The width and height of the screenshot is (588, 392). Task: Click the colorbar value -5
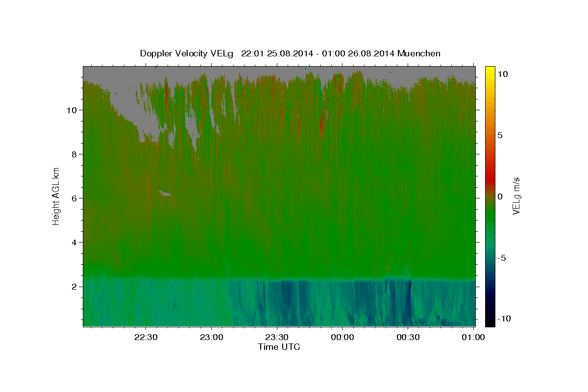[x=502, y=258]
